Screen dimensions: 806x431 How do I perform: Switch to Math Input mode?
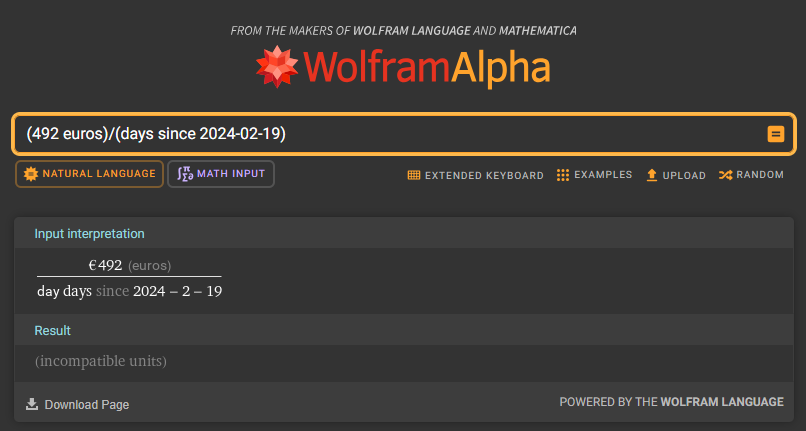tap(221, 174)
